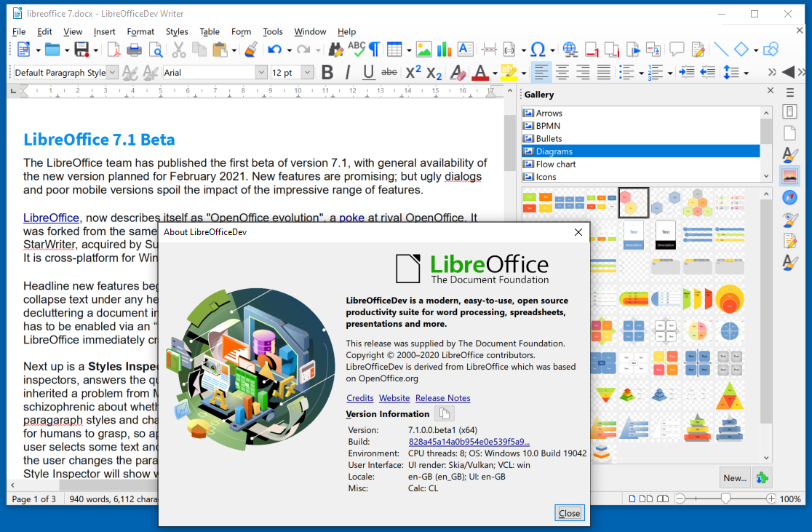This screenshot has height=532, width=812.
Task: Open the Tools menu
Action: (x=272, y=31)
